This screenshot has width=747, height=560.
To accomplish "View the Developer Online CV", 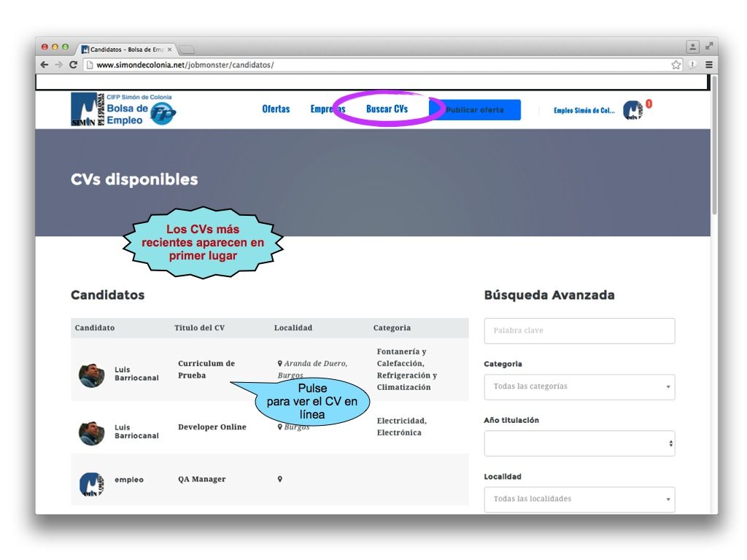I will tap(212, 427).
